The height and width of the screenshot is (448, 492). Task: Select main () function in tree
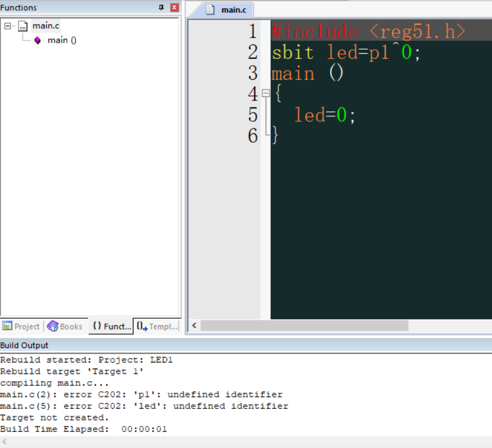coord(62,40)
